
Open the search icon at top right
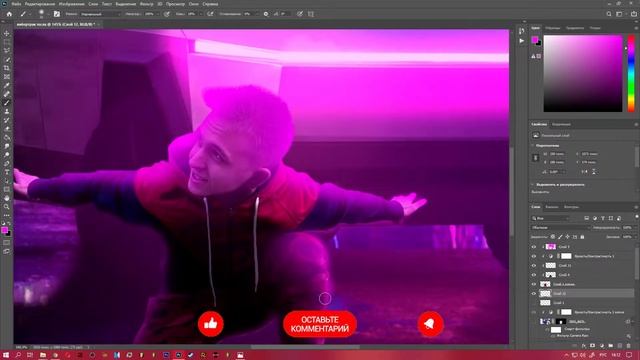point(609,14)
